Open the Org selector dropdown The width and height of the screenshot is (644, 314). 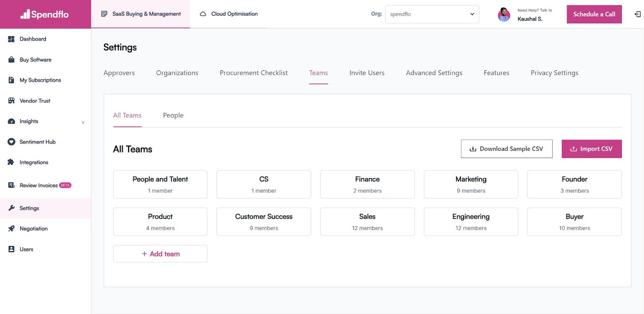(x=432, y=14)
